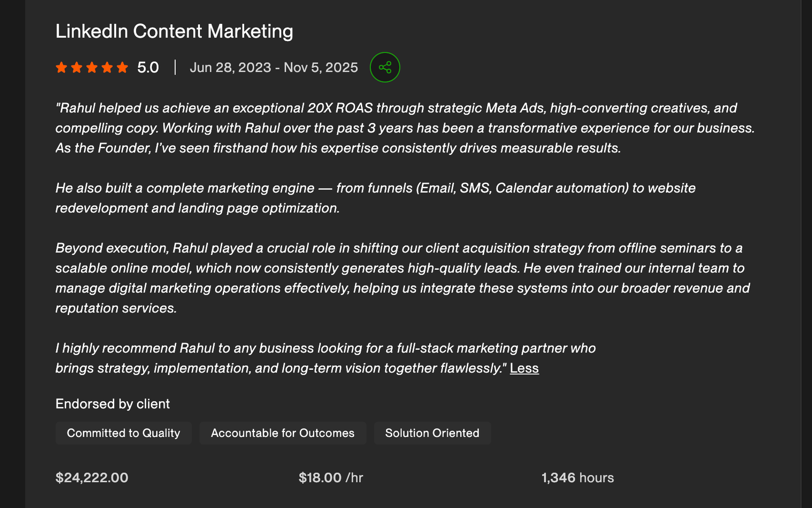Select the Solution Oriented tag

[432, 433]
